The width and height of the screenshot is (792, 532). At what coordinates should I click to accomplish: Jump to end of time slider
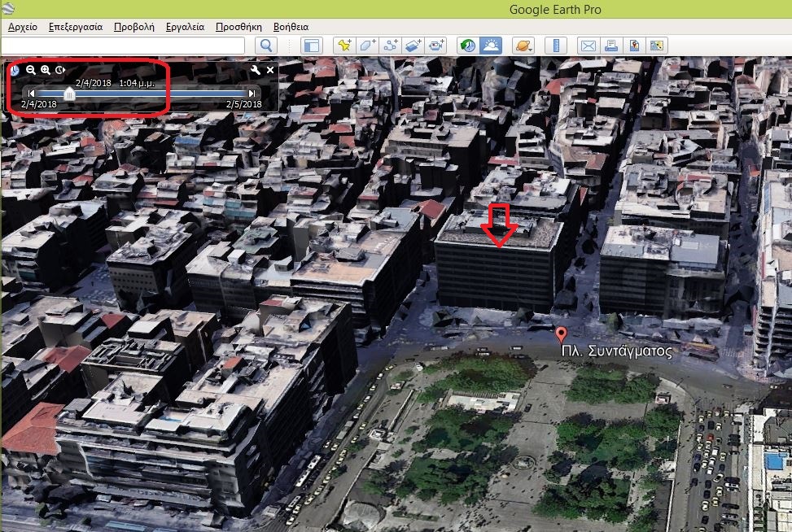pos(252,94)
